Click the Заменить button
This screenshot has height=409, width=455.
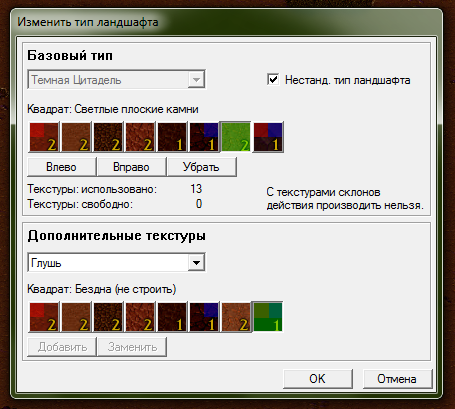tap(132, 347)
